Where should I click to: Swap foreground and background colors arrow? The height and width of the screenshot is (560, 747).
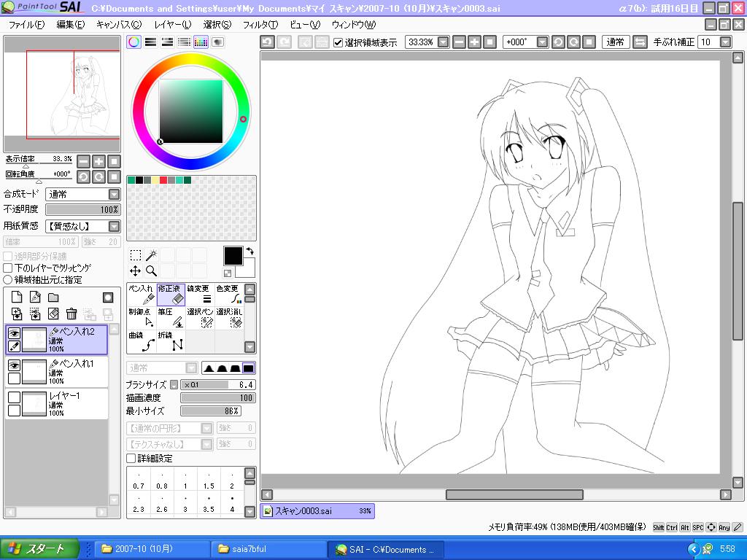pyautogui.click(x=249, y=251)
